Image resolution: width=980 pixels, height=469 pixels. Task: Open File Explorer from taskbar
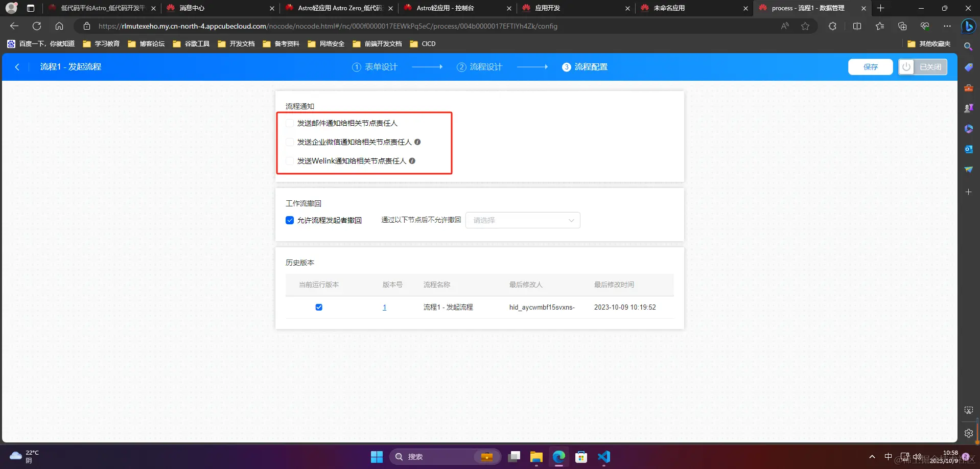(536, 457)
